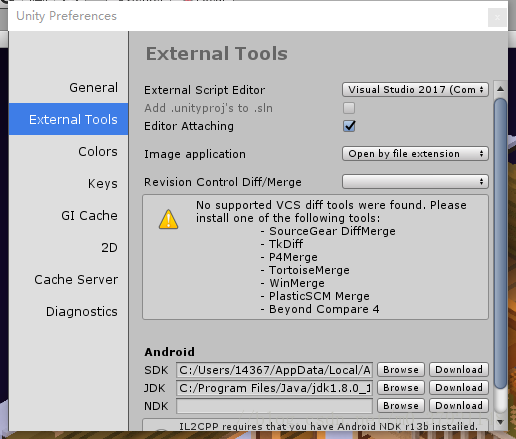Open the GI Cache preferences section

point(89,216)
